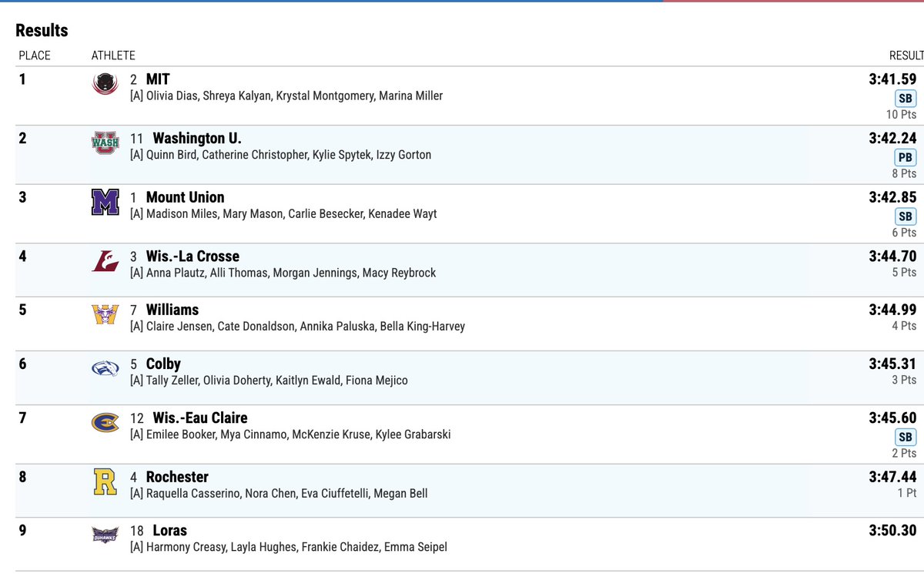Click Colby's roster starting Tally Zeller
The height and width of the screenshot is (577, 924).
click(x=269, y=381)
